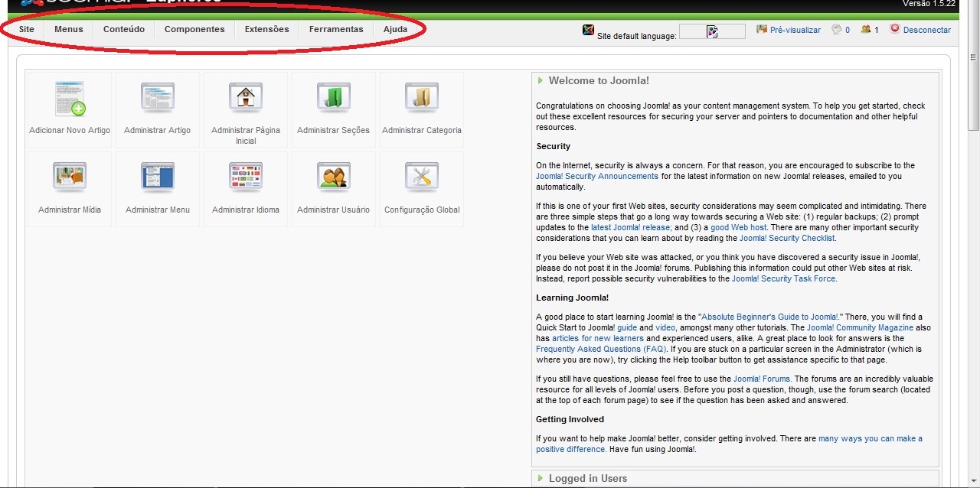Screen dimensions: 980x488
Task: Click the Versão 1.5.22 text
Action: pyautogui.click(x=929, y=4)
